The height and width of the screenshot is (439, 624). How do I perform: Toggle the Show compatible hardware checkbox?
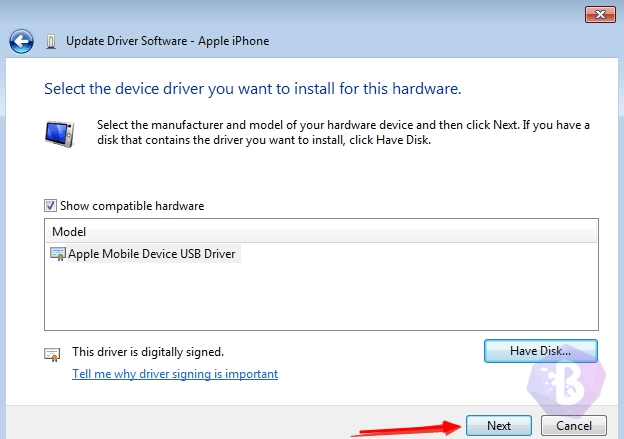[x=51, y=206]
